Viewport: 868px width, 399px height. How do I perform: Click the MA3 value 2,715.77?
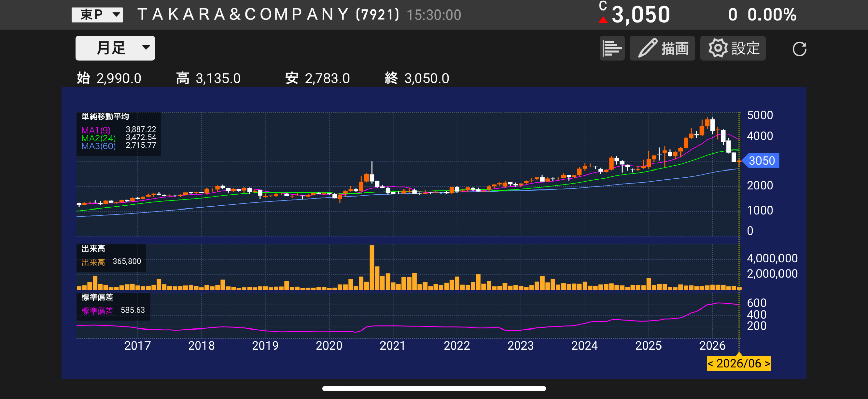point(141,145)
